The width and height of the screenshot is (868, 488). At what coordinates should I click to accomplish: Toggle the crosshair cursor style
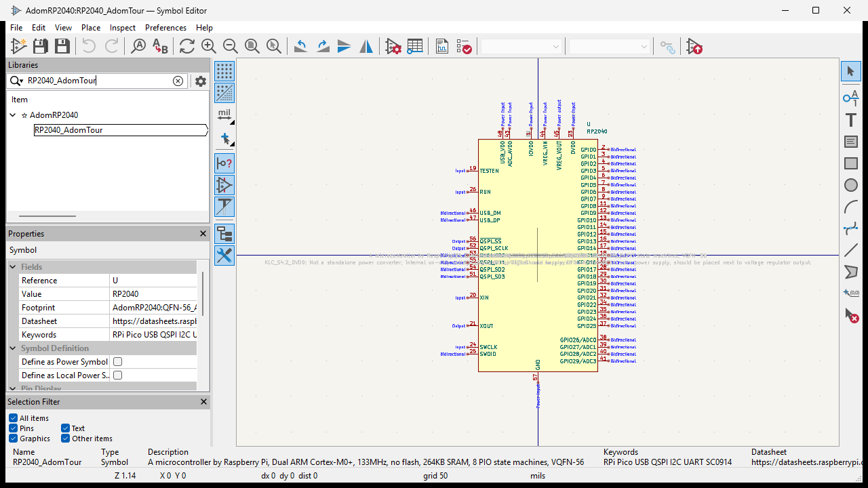pos(224,138)
